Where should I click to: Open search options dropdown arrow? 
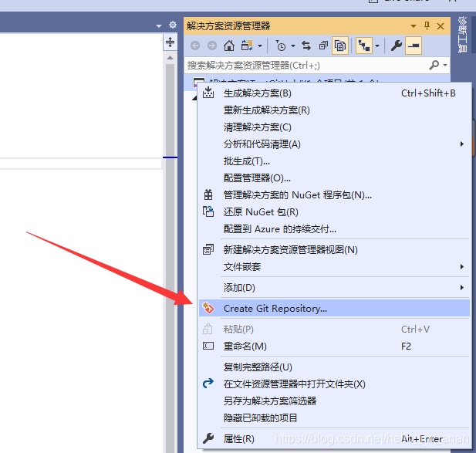[x=445, y=65]
